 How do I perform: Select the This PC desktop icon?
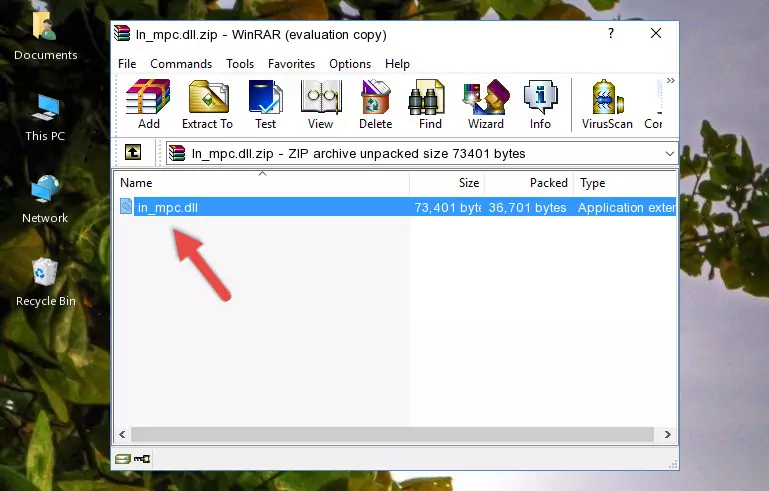coord(45,118)
